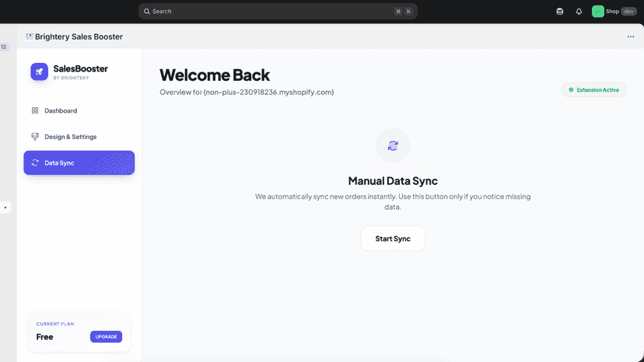644x362 pixels.
Task: Open the Sidekick assistant icon in top bar
Action: coord(559,12)
